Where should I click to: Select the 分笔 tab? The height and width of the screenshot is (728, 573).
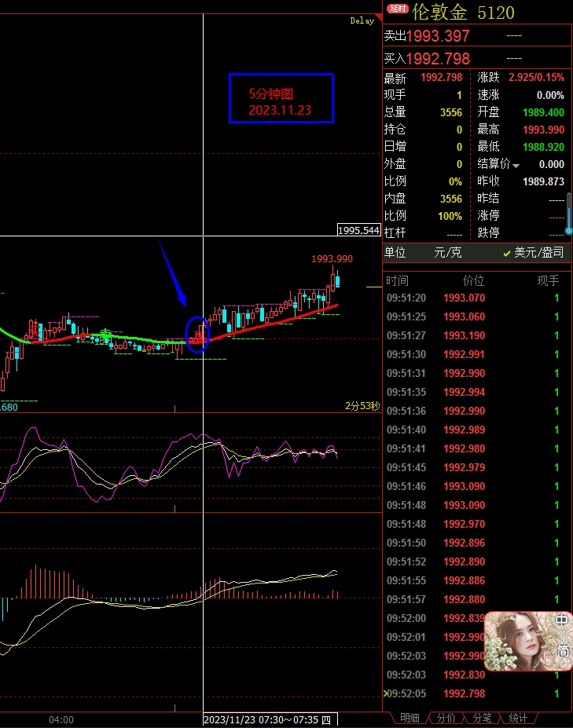tap(482, 718)
